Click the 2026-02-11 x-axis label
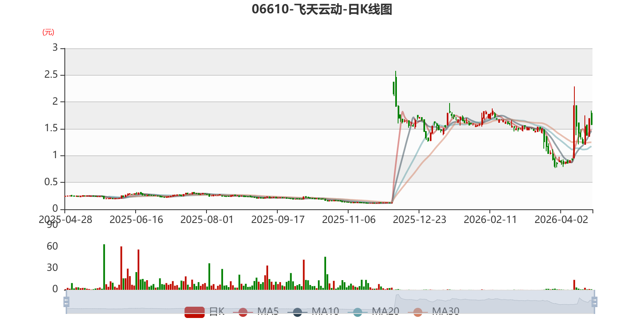The width and height of the screenshot is (644, 322). tap(490, 220)
